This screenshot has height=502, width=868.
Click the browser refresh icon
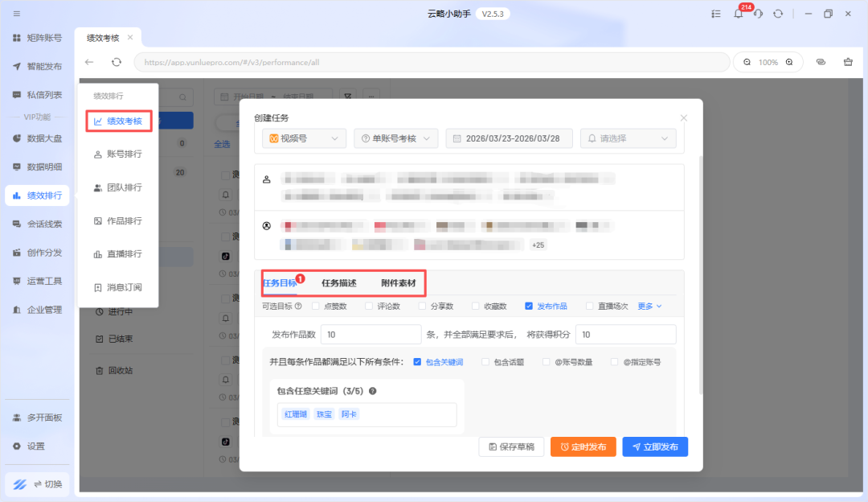117,62
